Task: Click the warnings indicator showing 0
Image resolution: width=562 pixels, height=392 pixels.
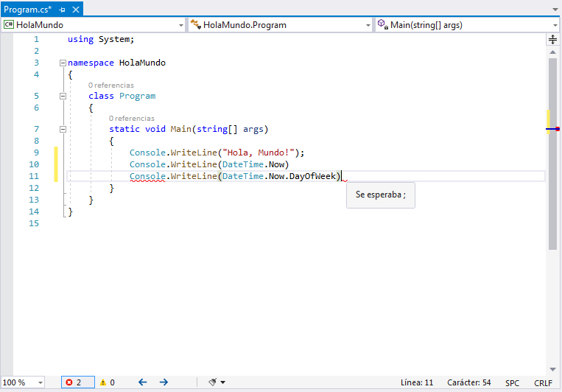Action: (108, 382)
